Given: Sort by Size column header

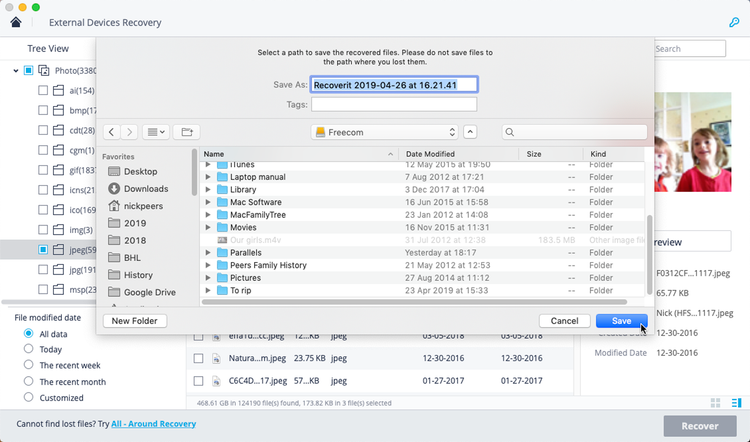Looking at the screenshot, I should tap(551, 154).
